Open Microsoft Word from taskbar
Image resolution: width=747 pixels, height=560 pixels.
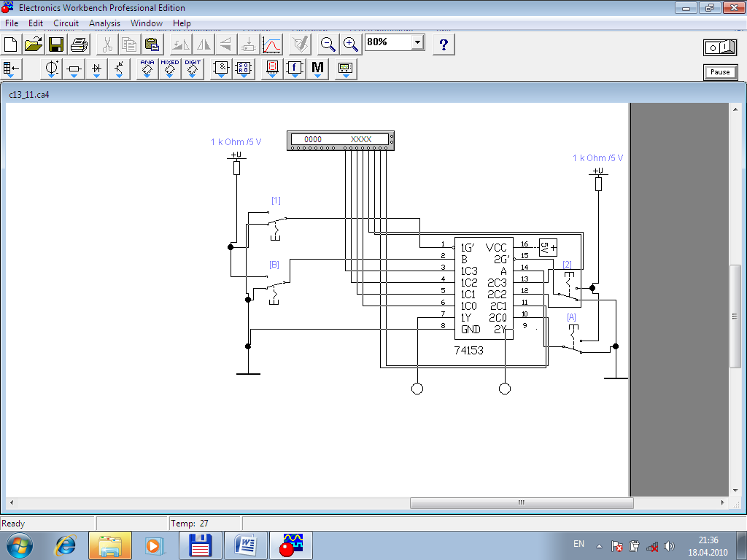[x=246, y=545]
